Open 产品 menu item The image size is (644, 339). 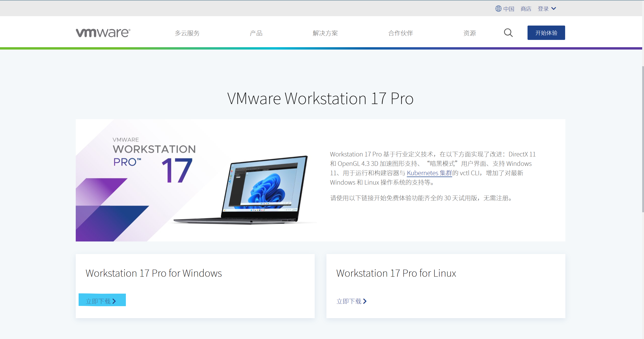tap(256, 33)
